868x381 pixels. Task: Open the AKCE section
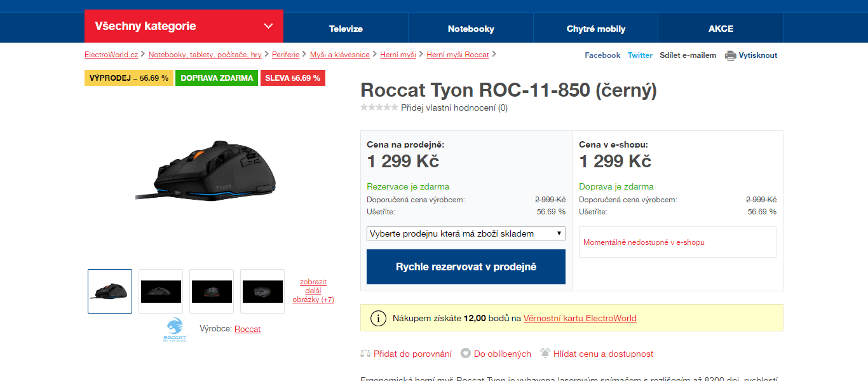tap(721, 29)
